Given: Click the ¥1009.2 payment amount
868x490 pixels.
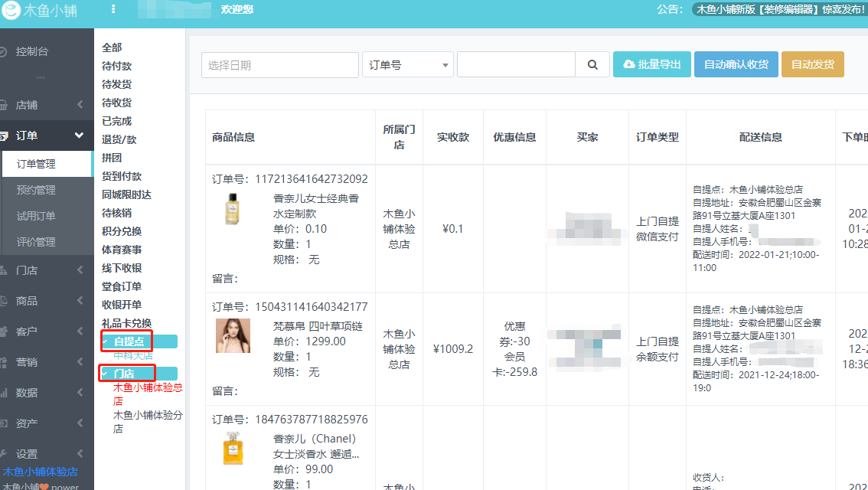Looking at the screenshot, I should coord(453,349).
